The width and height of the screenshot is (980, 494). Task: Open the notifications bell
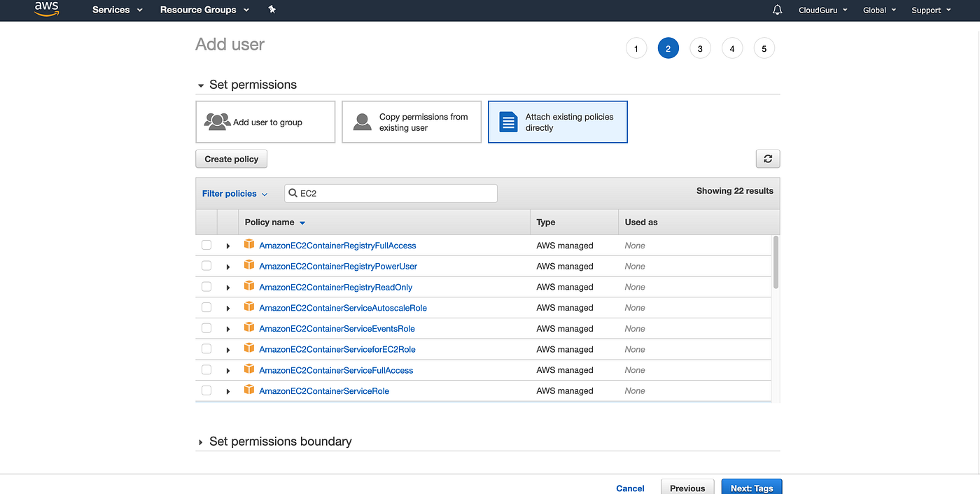(777, 10)
